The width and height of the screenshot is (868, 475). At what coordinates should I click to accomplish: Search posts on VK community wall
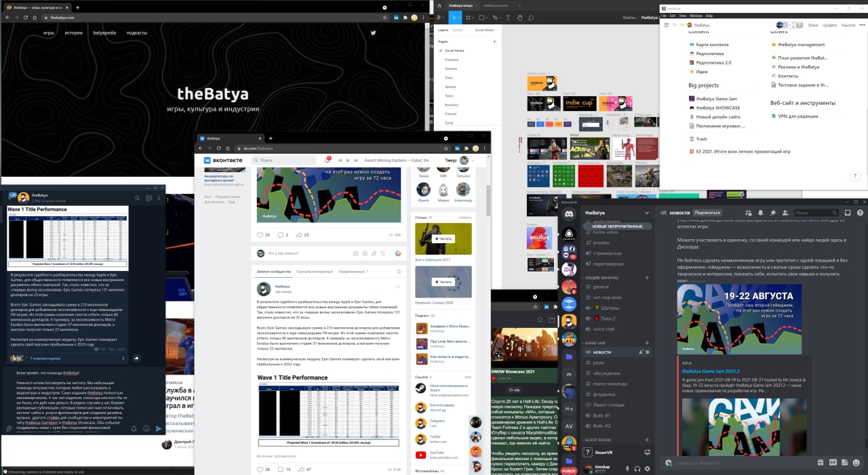[x=398, y=271]
